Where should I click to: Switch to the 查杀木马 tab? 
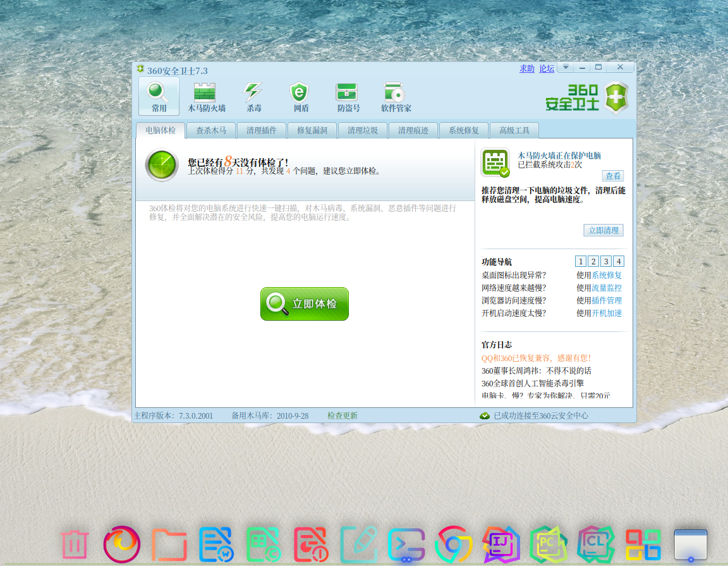[x=211, y=130]
